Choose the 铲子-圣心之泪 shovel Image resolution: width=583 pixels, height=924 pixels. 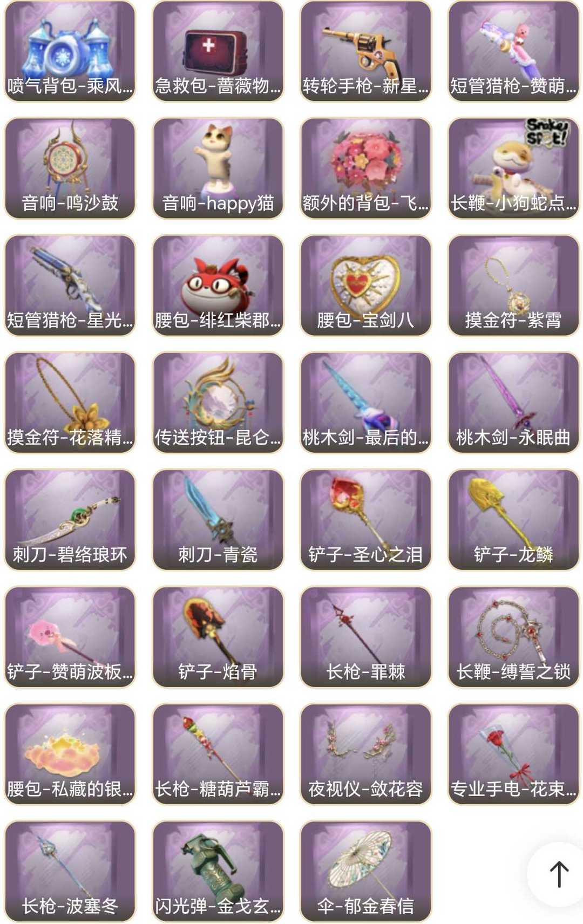coord(366,520)
